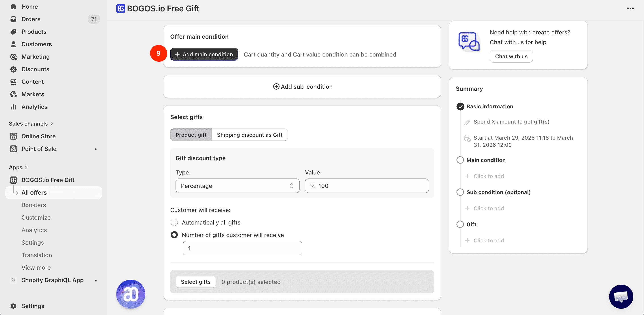Expand the Apps section
The width and height of the screenshot is (644, 315).
18,167
